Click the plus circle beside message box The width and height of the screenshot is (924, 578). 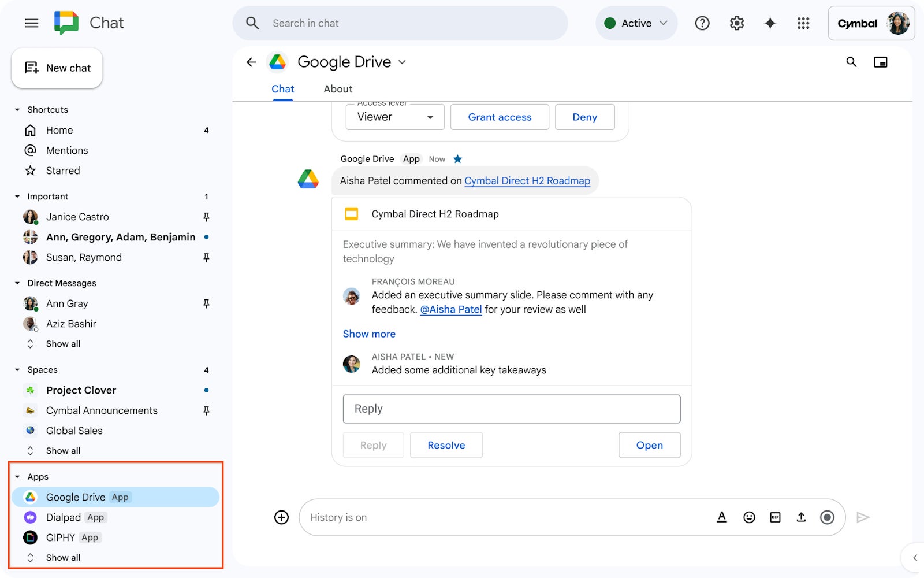coord(281,517)
